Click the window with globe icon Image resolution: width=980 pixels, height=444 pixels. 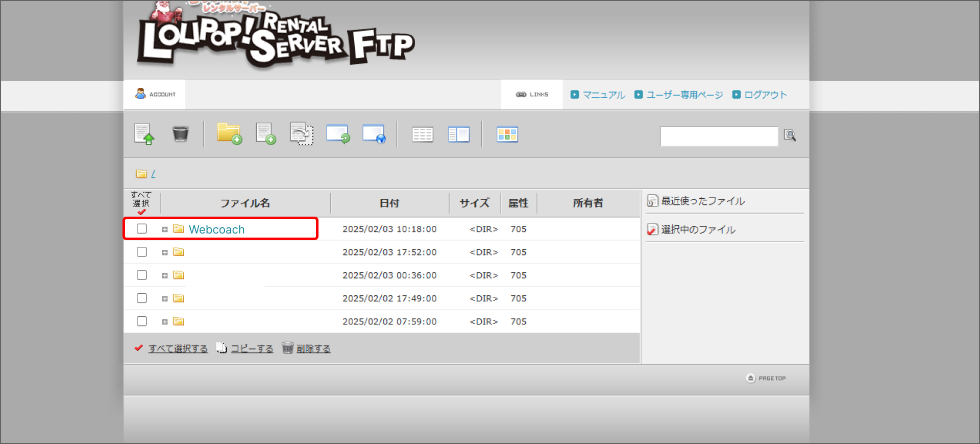[x=374, y=134]
